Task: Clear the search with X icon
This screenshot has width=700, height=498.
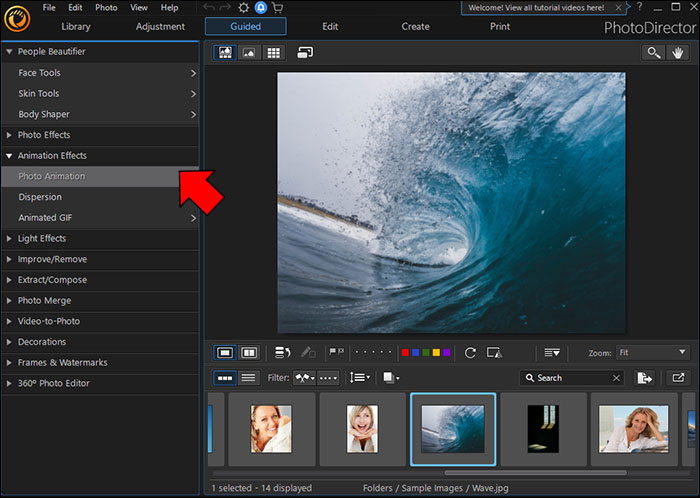Action: coord(616,378)
